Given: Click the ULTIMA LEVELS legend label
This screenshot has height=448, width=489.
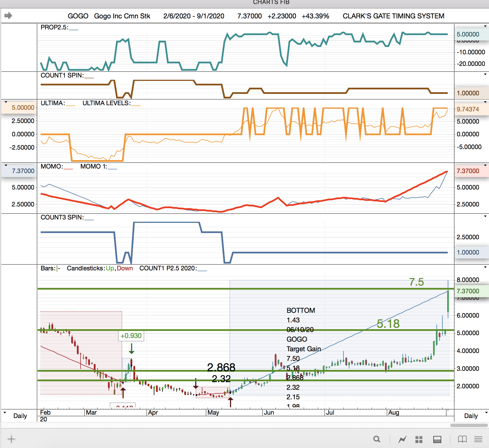Looking at the screenshot, I should [106, 103].
